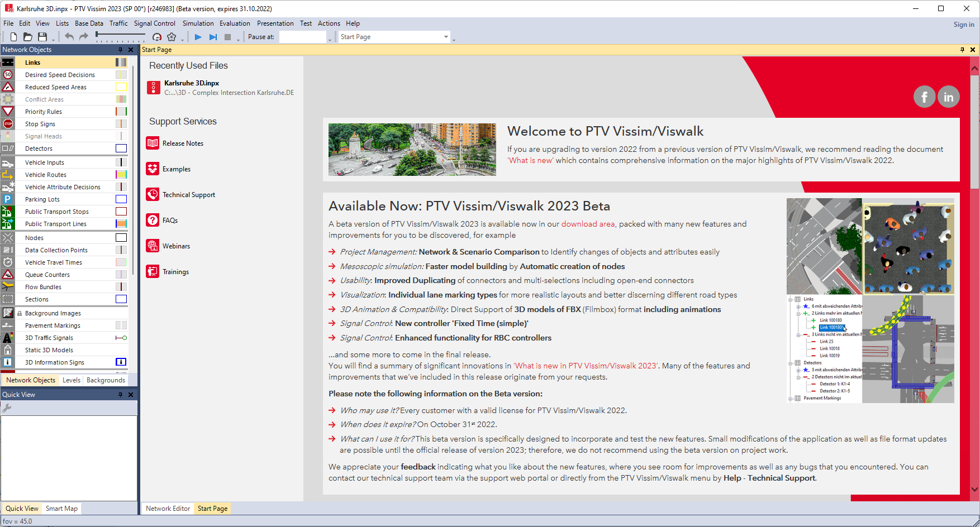This screenshot has width=980, height=527.
Task: Toggle lock on Background Images
Action: (x=20, y=314)
